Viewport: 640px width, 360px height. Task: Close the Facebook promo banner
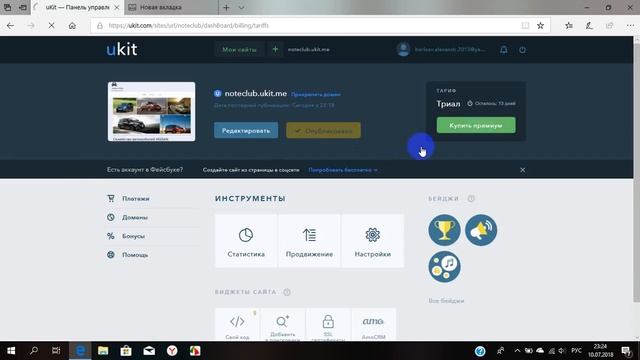pyautogui.click(x=522, y=170)
